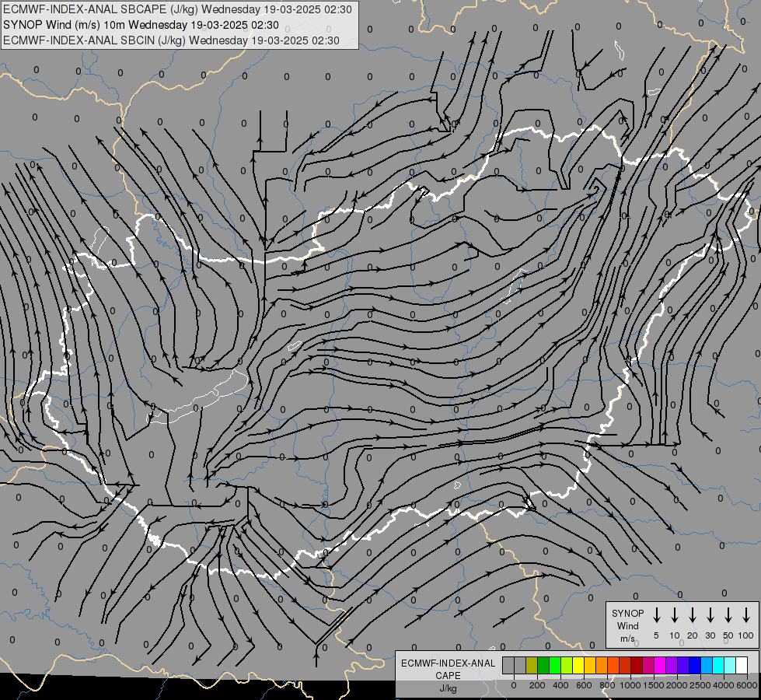Image resolution: width=761 pixels, height=700 pixels.
Task: Select the amber CAPE swatch left of 600
Action: click(x=590, y=666)
